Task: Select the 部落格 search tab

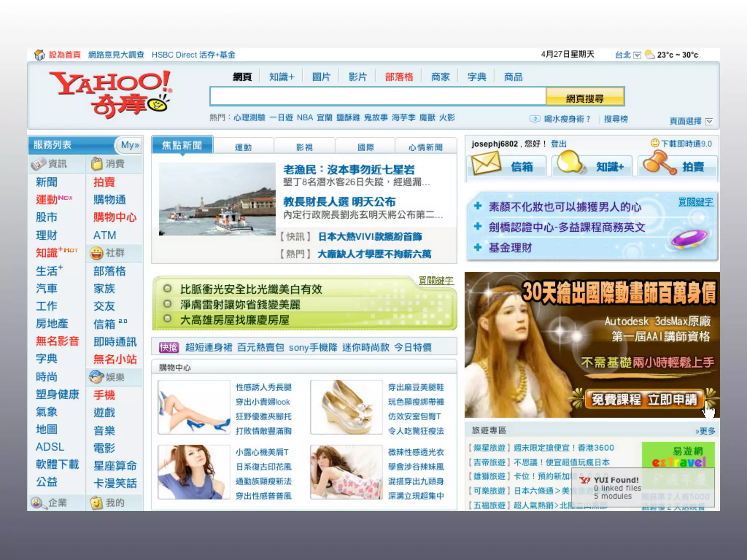Action: 399,77
